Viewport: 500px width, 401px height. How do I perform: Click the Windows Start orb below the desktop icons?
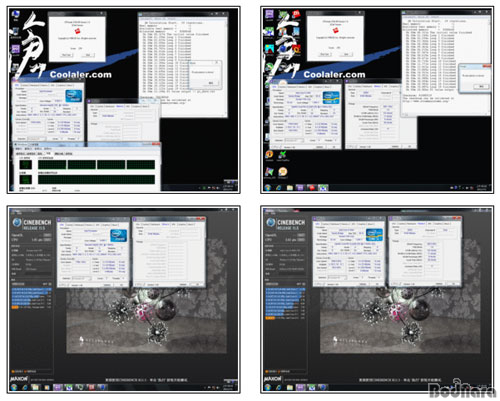[x=268, y=188]
